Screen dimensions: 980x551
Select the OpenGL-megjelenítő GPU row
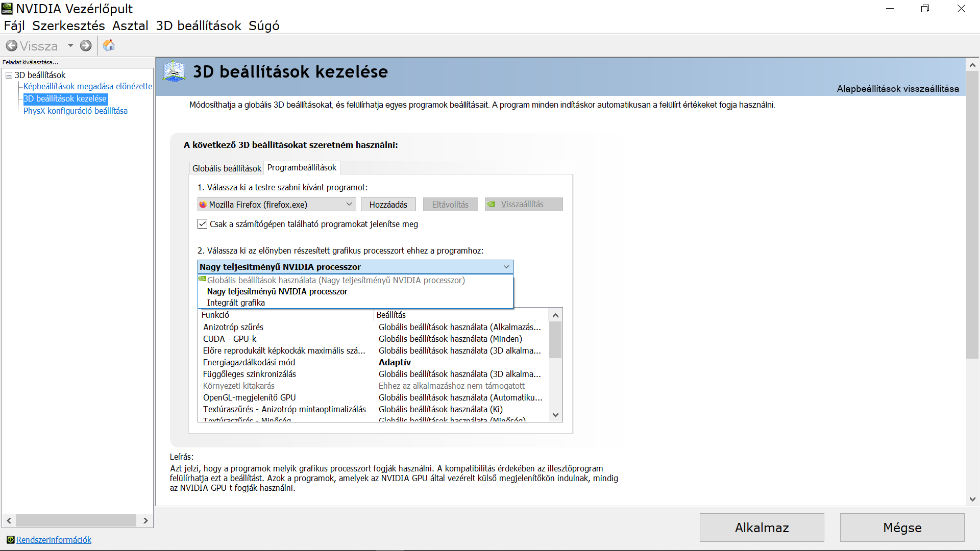click(x=374, y=397)
